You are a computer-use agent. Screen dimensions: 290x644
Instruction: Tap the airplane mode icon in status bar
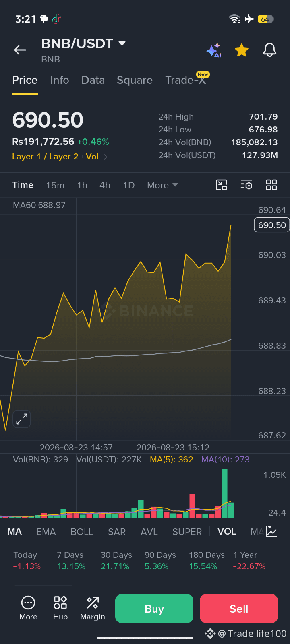point(249,19)
